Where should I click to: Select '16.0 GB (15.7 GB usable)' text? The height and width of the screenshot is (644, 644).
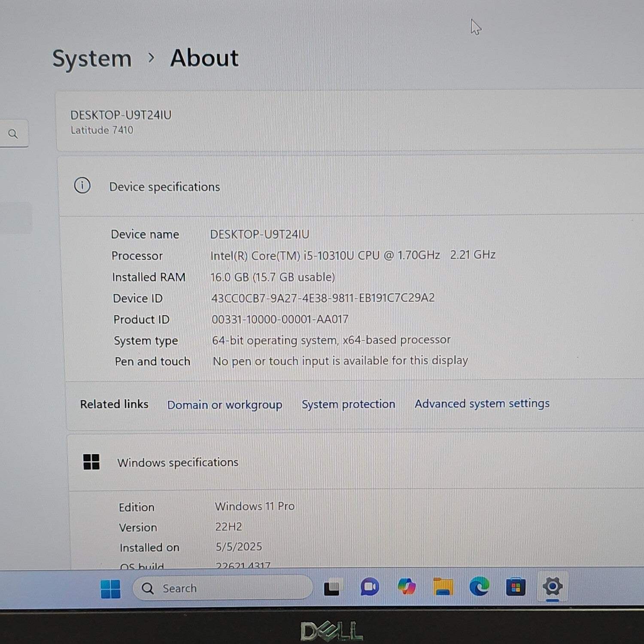click(273, 277)
